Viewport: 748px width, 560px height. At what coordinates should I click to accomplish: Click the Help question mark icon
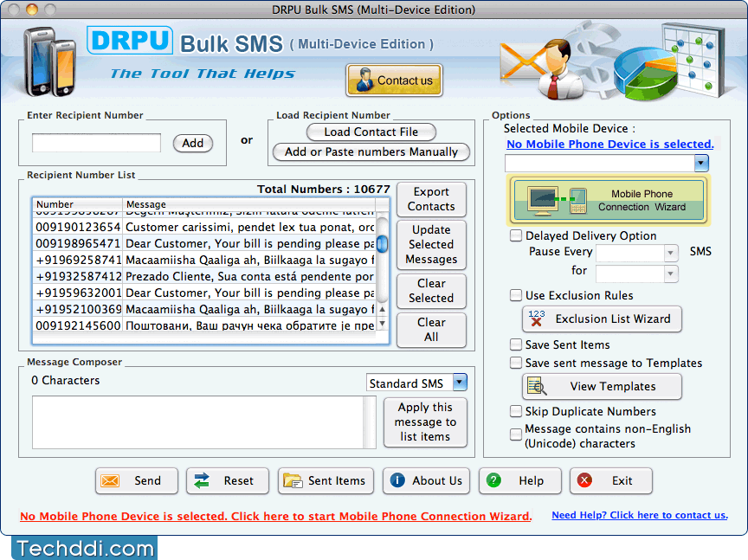click(x=493, y=480)
